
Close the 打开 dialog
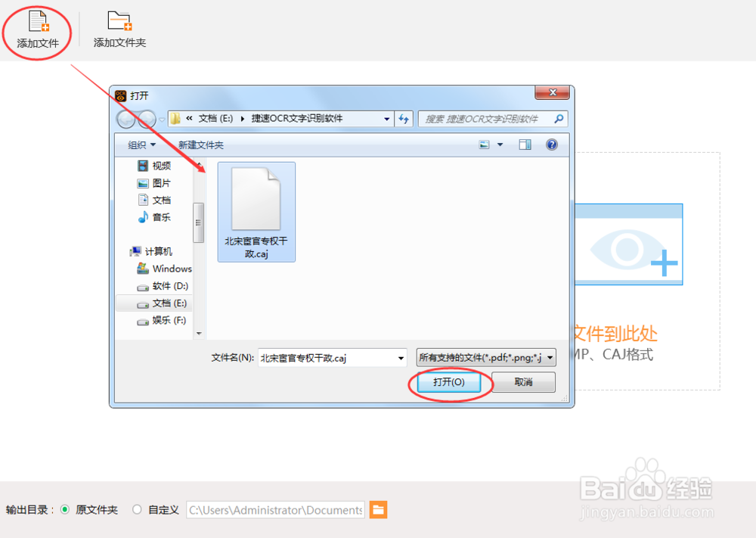(553, 92)
